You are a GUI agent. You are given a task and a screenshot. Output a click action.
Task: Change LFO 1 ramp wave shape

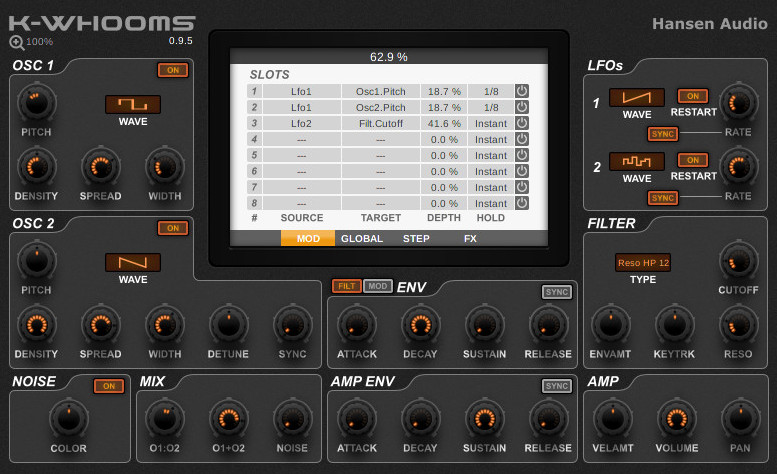click(x=637, y=98)
